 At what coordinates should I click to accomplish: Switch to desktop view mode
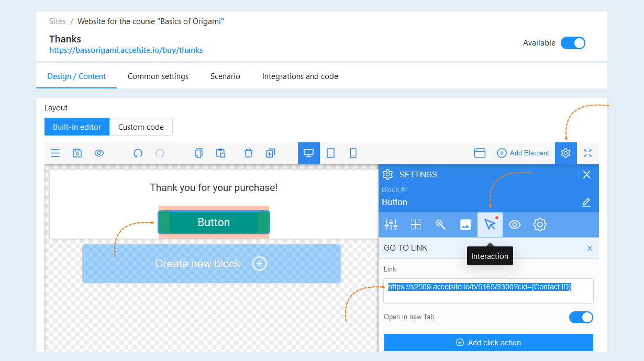[x=309, y=153]
